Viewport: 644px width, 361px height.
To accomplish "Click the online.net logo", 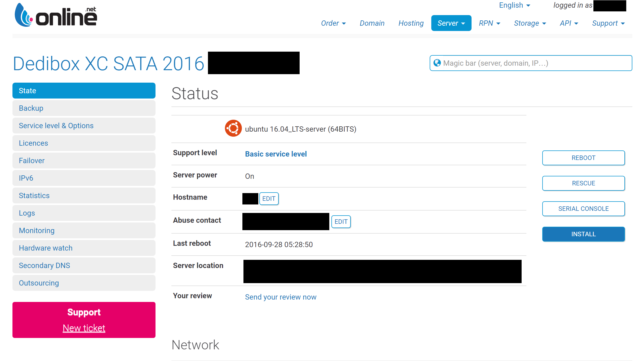I will coord(56,15).
